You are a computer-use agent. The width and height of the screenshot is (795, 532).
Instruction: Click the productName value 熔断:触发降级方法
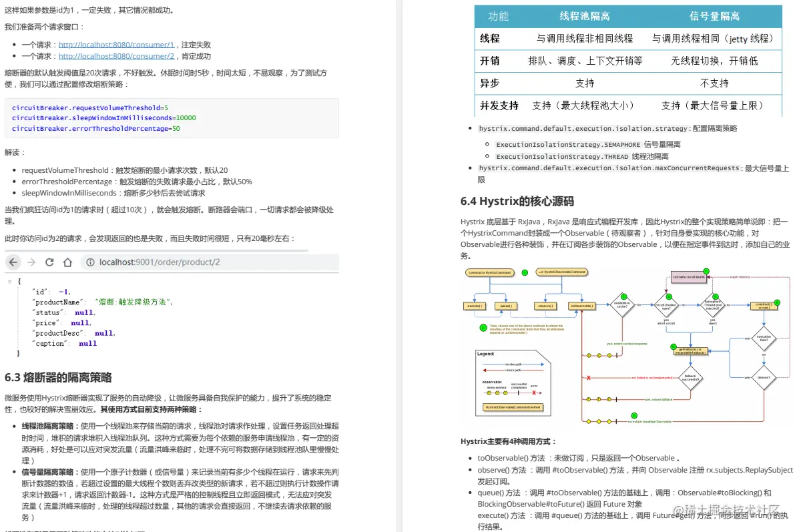134,302
